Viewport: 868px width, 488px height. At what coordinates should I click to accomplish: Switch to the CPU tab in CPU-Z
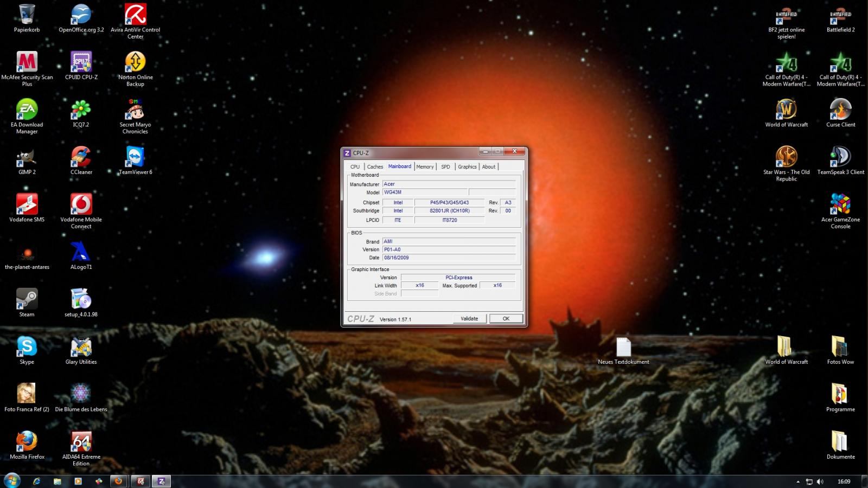355,167
